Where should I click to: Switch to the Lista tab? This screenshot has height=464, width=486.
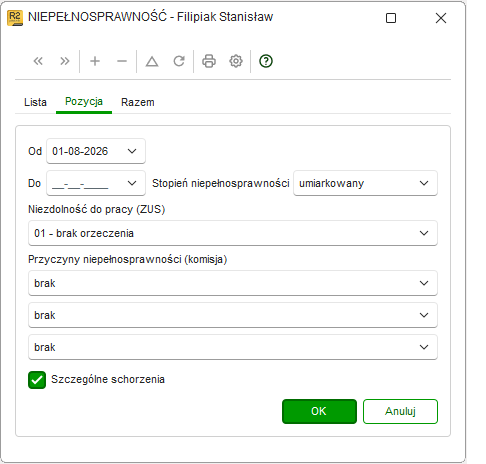point(35,102)
